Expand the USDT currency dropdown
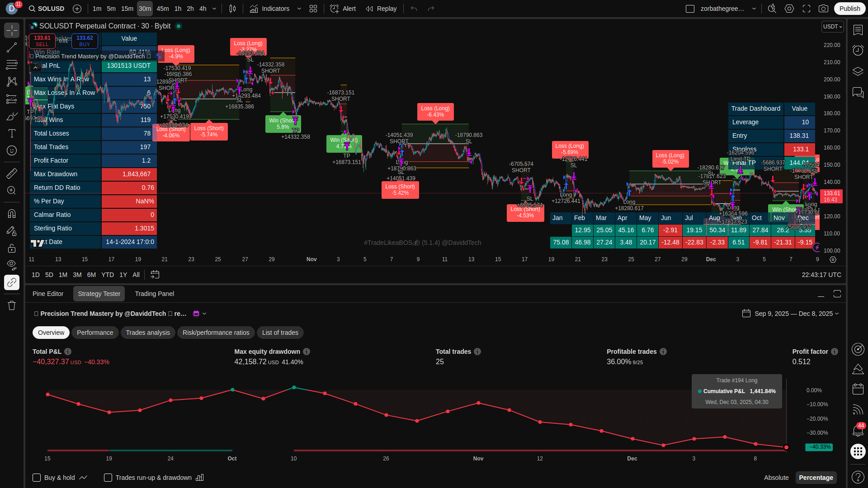The image size is (868, 488). coord(832,27)
